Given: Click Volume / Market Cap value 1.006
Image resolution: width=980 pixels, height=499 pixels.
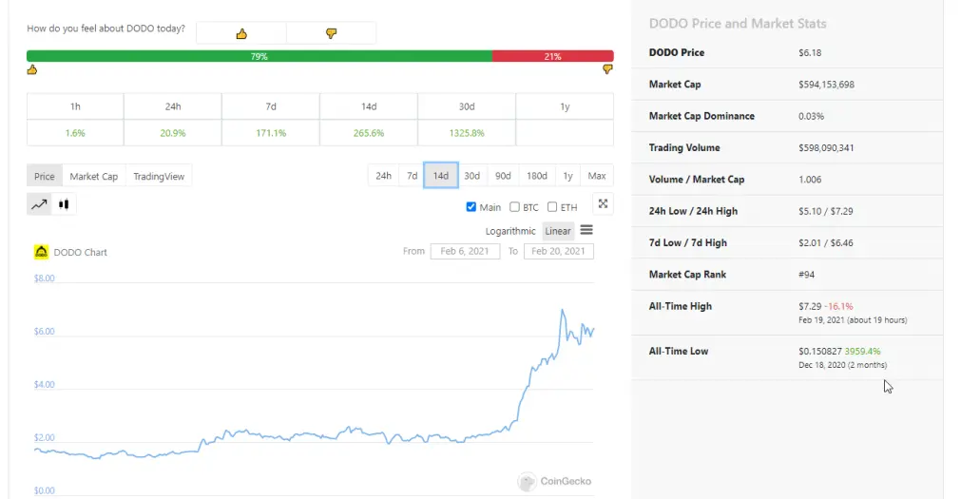Looking at the screenshot, I should coord(810,180).
